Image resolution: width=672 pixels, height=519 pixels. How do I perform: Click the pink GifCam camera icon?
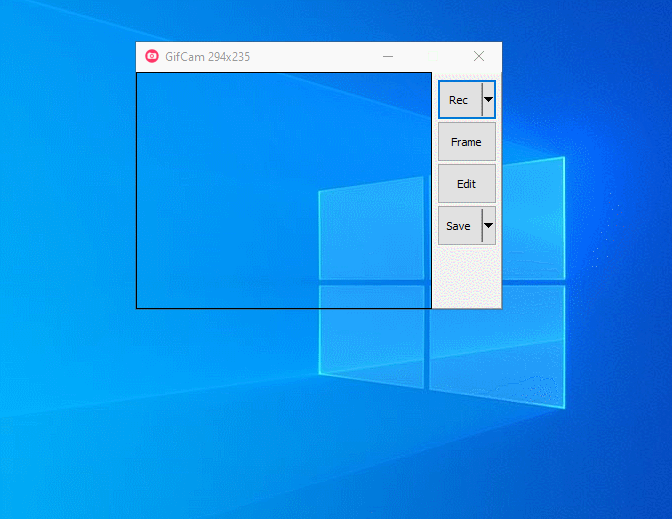click(x=152, y=57)
